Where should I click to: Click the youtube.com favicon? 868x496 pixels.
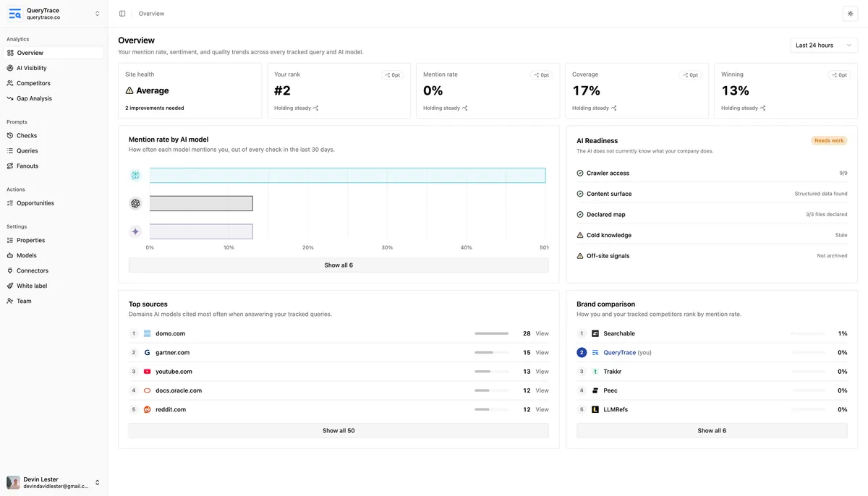coord(147,372)
